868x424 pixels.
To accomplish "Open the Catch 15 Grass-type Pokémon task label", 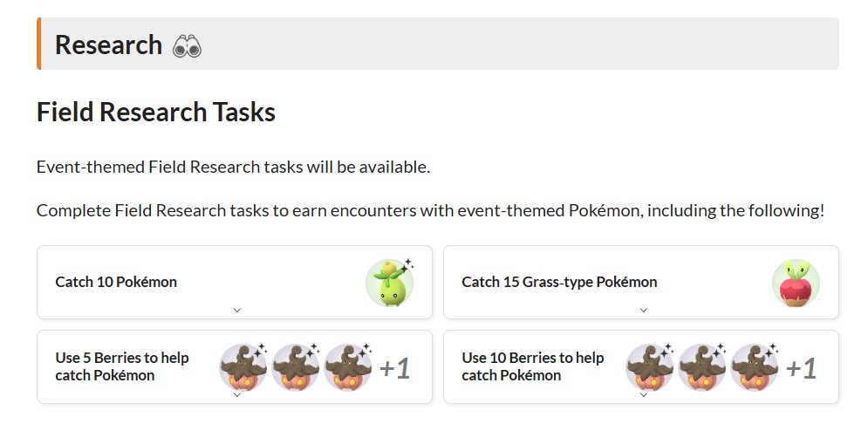I will pos(559,282).
